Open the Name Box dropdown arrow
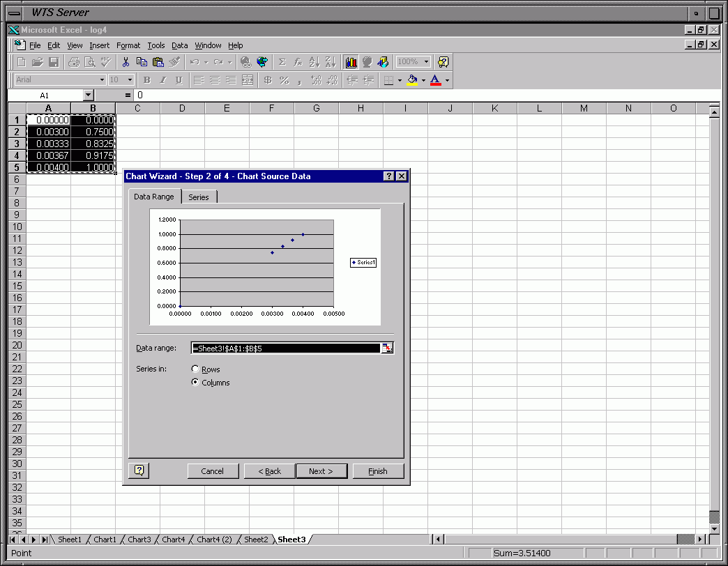728x566 pixels. [x=88, y=95]
